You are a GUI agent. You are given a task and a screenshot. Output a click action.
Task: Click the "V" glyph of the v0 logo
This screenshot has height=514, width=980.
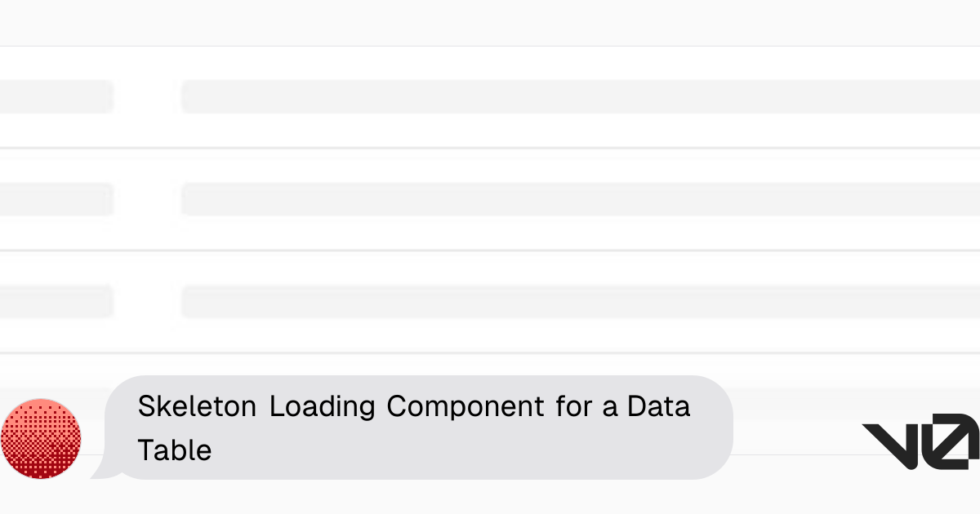tap(893, 444)
